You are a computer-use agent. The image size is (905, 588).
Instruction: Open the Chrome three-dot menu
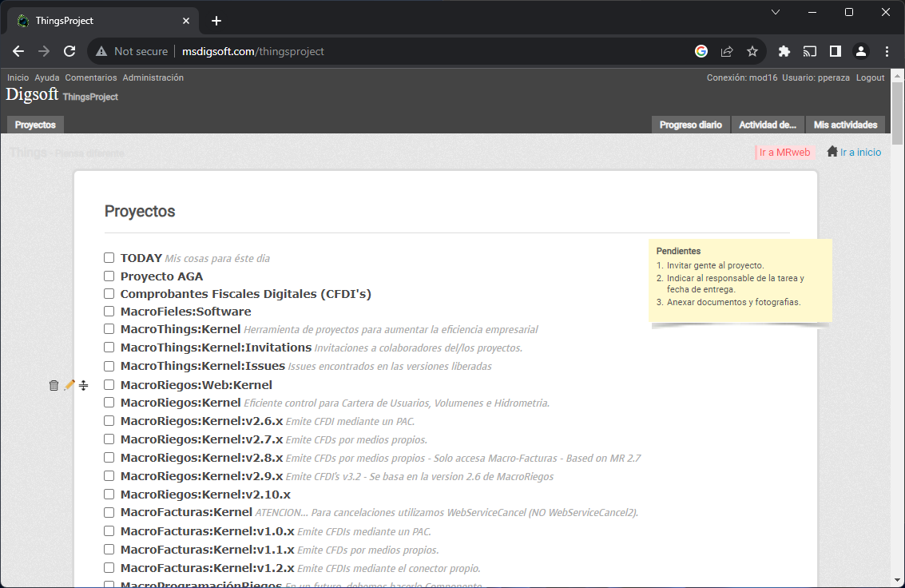tap(887, 51)
